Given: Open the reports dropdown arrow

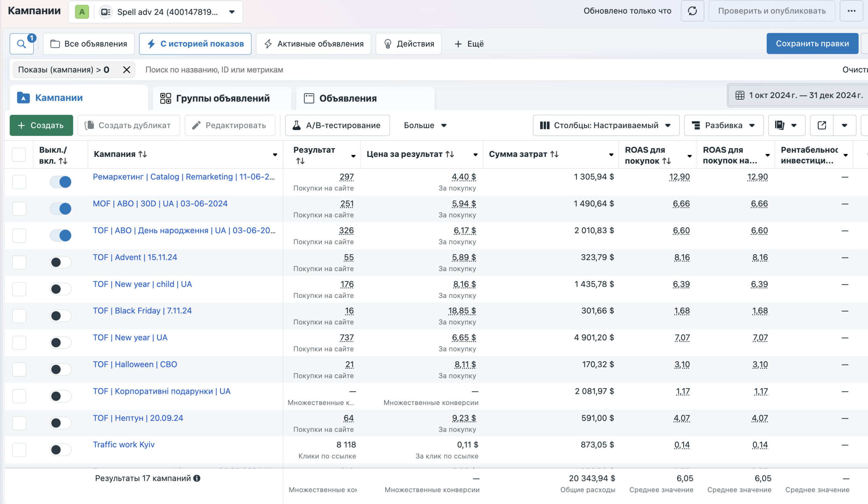Looking at the screenshot, I should [x=794, y=125].
